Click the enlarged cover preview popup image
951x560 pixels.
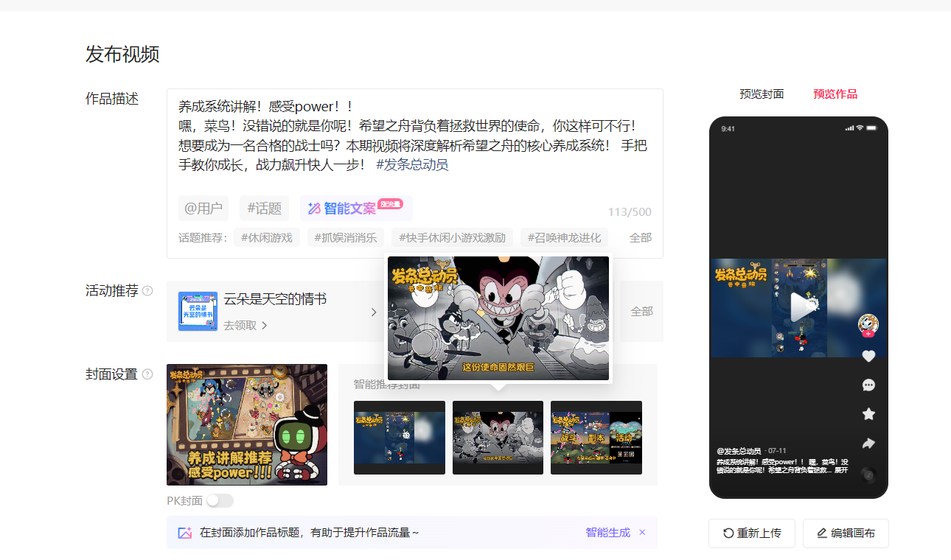tap(498, 318)
